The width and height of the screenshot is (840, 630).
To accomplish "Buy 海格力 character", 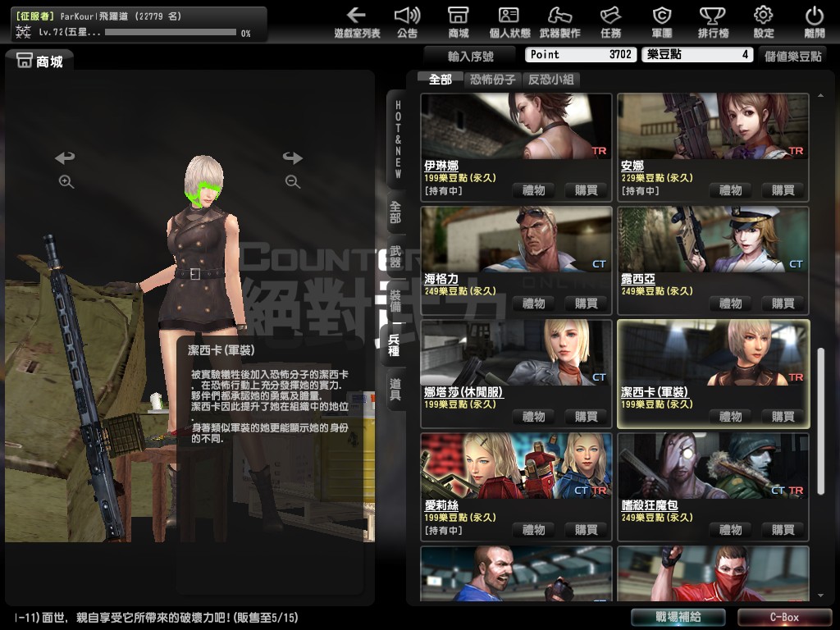I will [586, 304].
